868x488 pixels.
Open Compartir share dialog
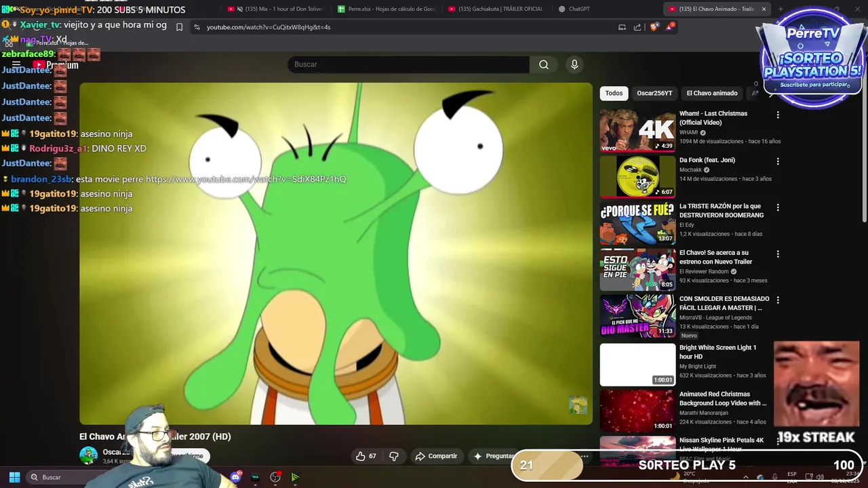click(437, 456)
